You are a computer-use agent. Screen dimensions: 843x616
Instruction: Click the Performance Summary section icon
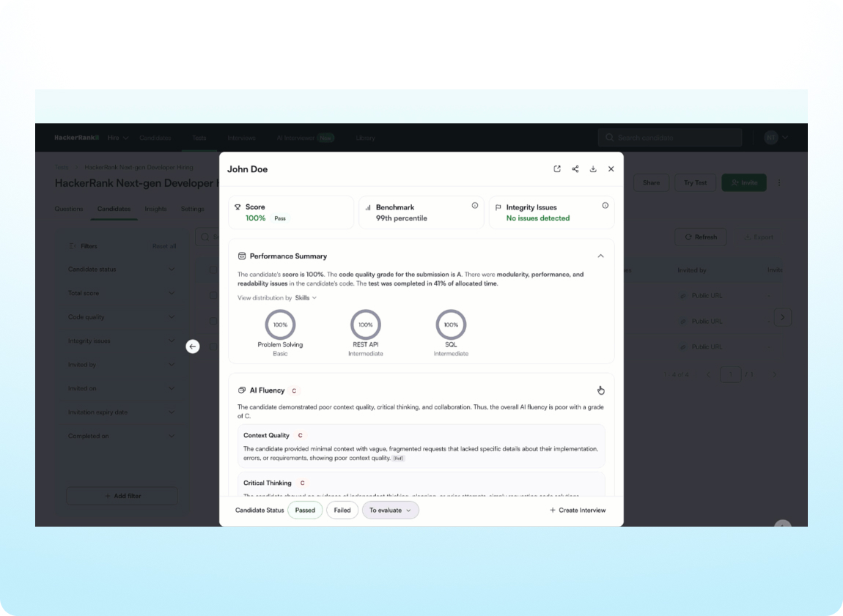tap(242, 256)
